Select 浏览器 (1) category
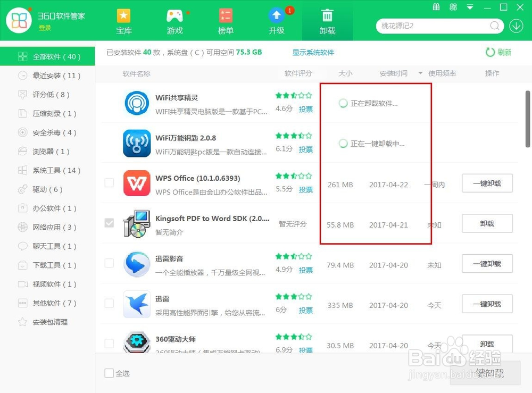Screen dimensions: 532x393 [47, 151]
